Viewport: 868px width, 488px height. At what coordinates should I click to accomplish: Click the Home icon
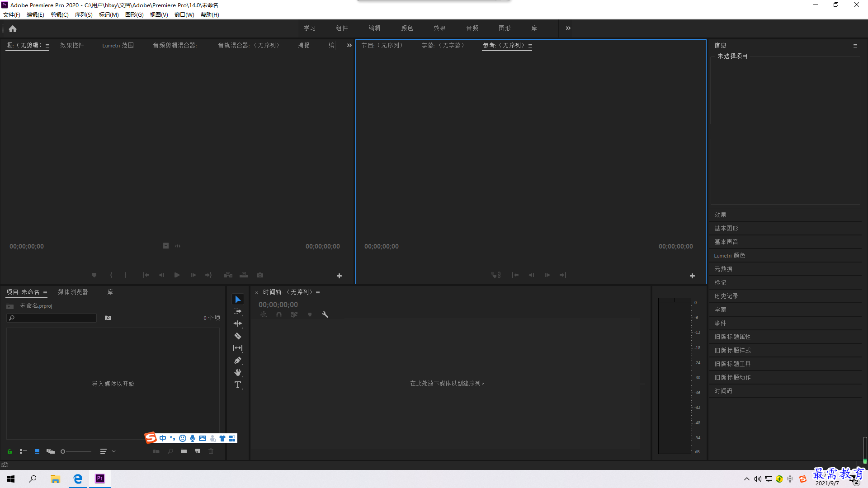(x=13, y=28)
